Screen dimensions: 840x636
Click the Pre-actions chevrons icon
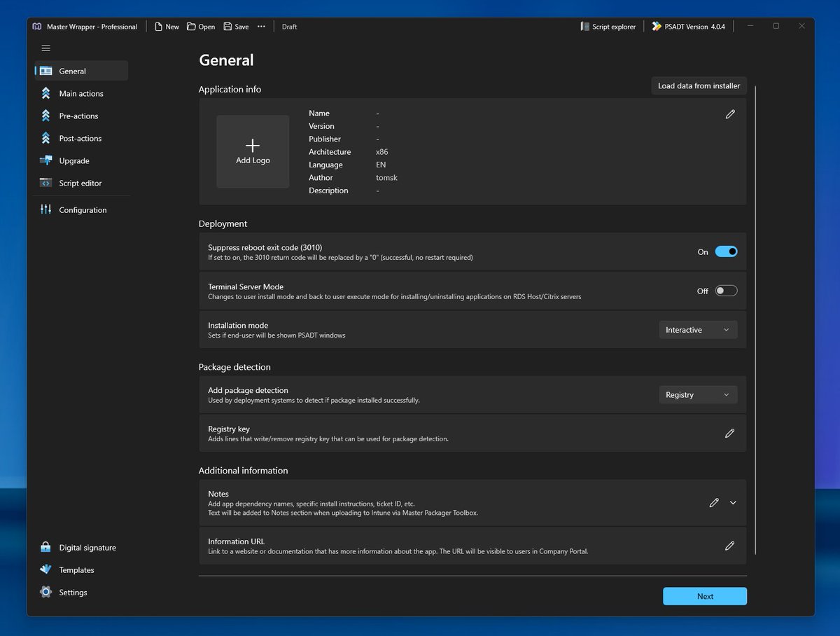[x=45, y=116]
